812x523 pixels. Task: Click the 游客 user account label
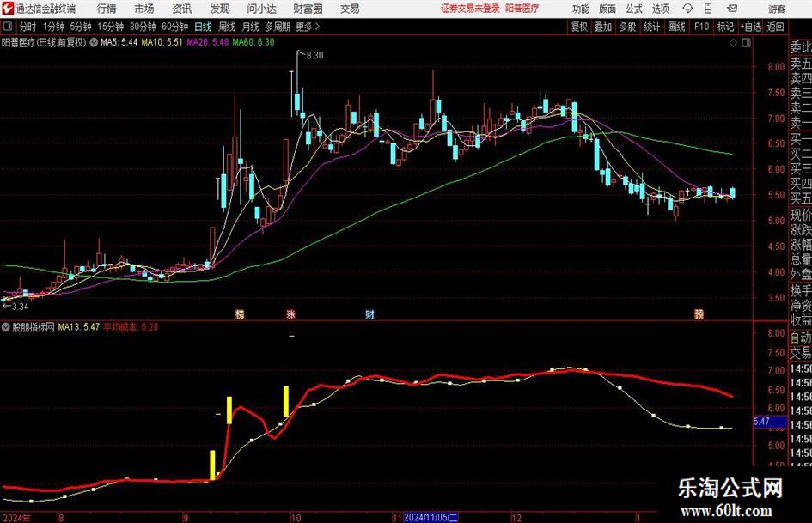(777, 9)
